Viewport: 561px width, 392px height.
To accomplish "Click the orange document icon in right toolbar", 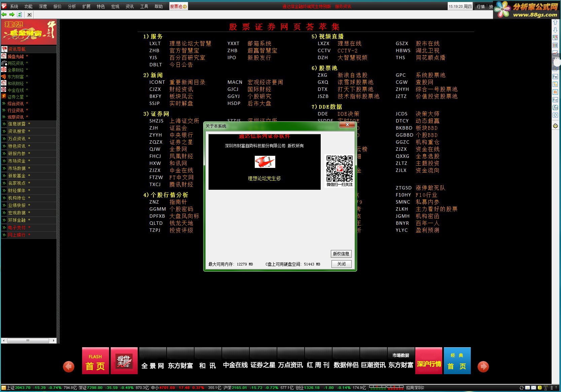I will click(x=555, y=92).
